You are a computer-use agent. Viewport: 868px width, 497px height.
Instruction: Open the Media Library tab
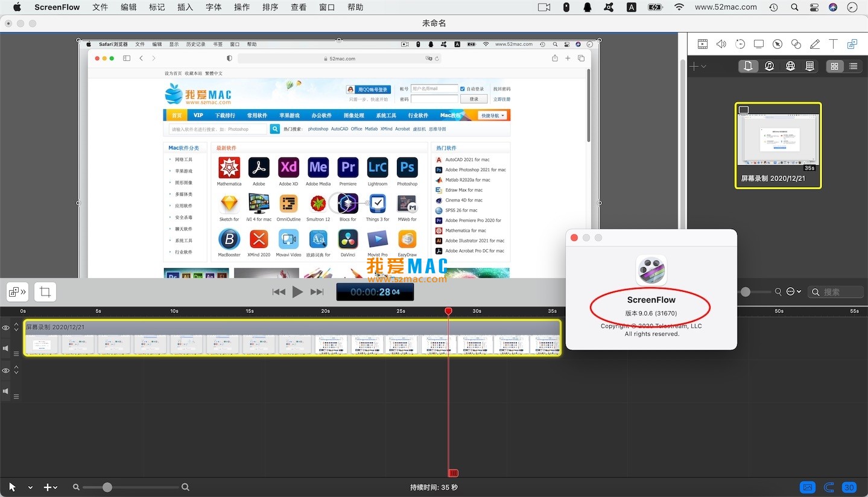[852, 44]
